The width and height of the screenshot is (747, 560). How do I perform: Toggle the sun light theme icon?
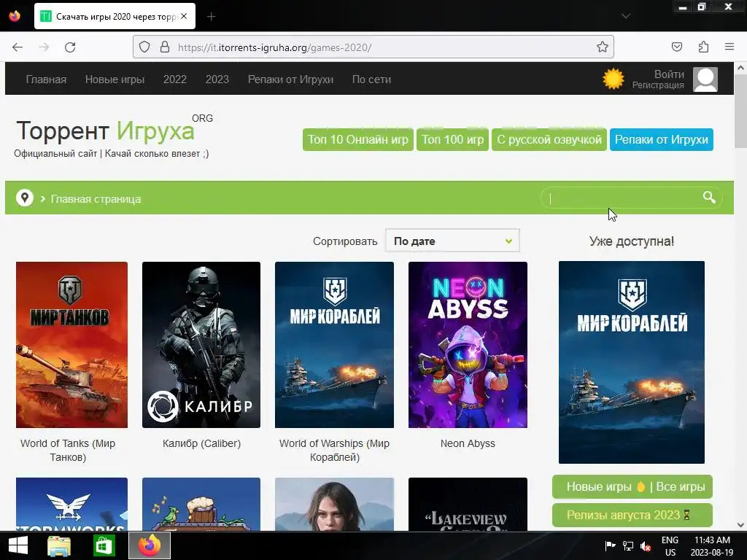coord(613,79)
